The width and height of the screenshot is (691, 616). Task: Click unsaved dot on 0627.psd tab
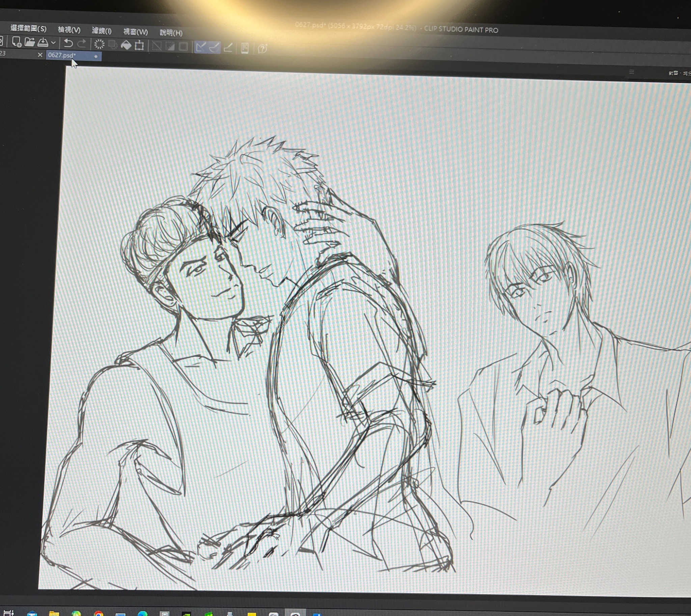pos(96,57)
